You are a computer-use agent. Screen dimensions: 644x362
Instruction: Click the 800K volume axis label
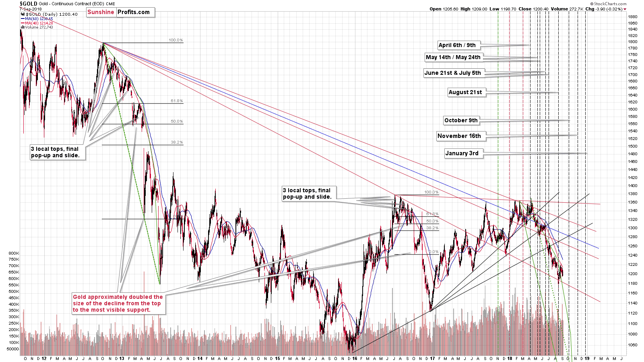tap(14, 253)
